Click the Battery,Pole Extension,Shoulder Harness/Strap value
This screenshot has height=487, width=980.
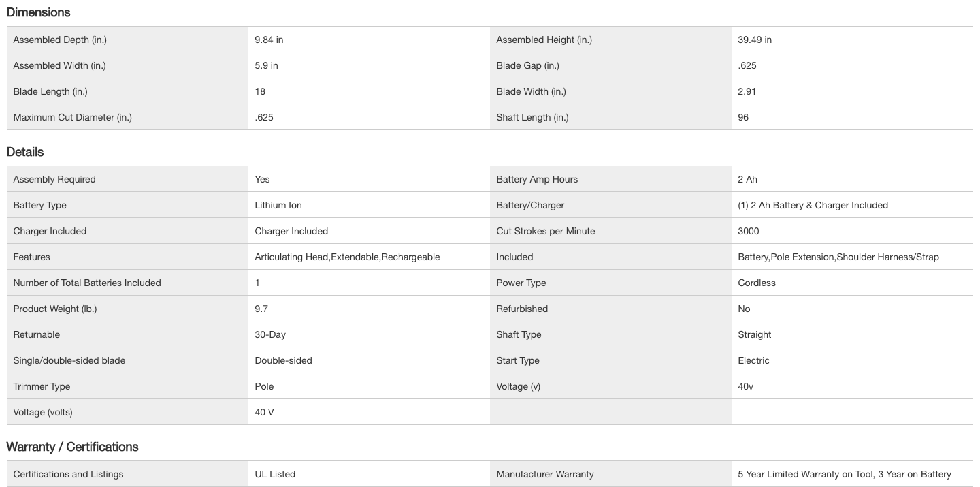click(x=838, y=257)
